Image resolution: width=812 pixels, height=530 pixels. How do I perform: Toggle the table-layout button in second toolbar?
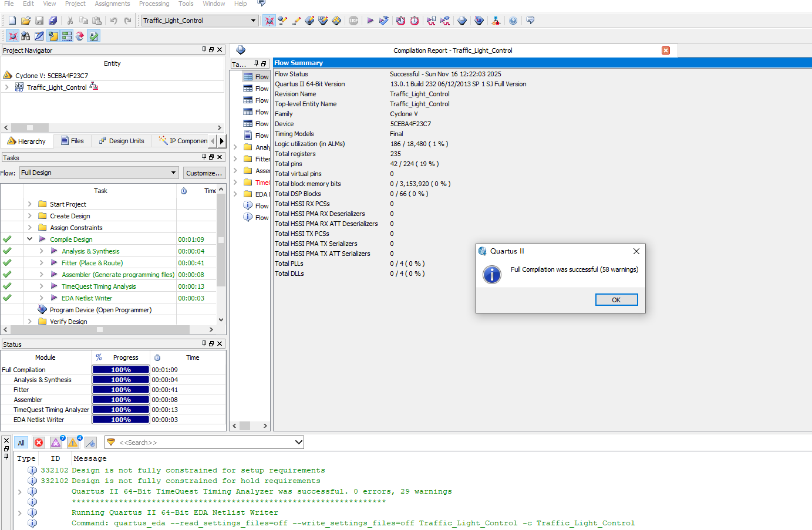pyautogui.click(x=66, y=36)
